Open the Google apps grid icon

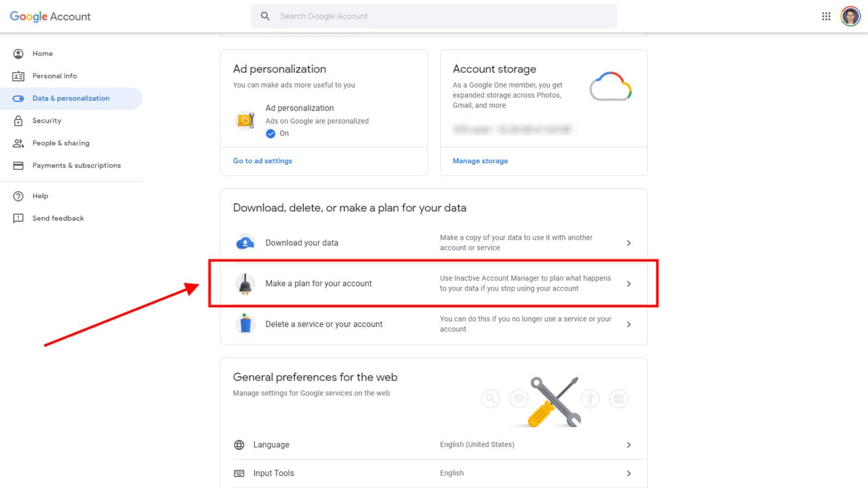pos(826,16)
